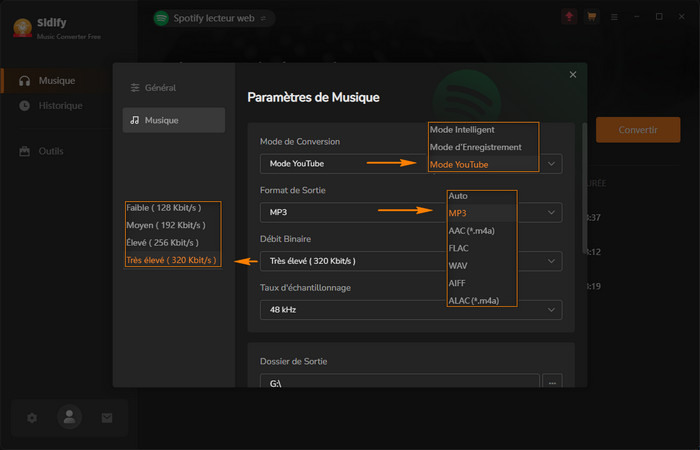Open the shopping cart icon
The image size is (700, 450).
point(592,17)
